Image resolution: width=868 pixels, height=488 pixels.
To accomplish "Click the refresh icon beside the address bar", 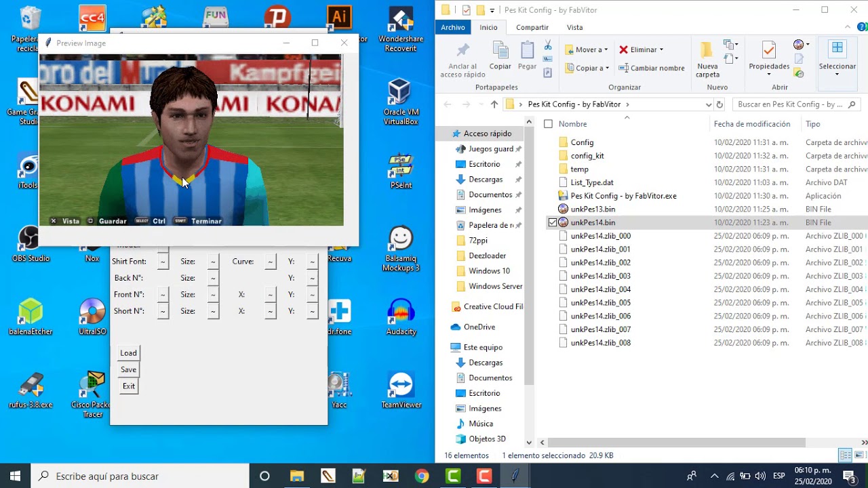I will tap(719, 104).
